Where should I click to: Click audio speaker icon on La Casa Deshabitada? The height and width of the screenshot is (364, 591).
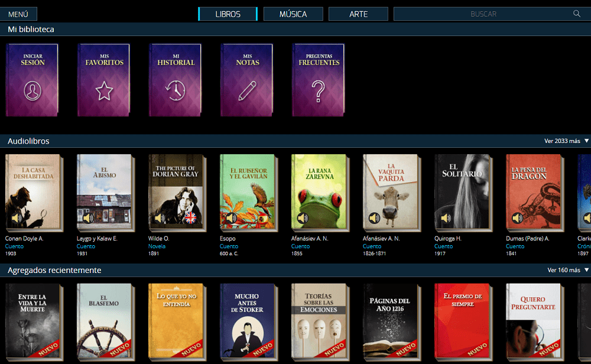coord(16,218)
